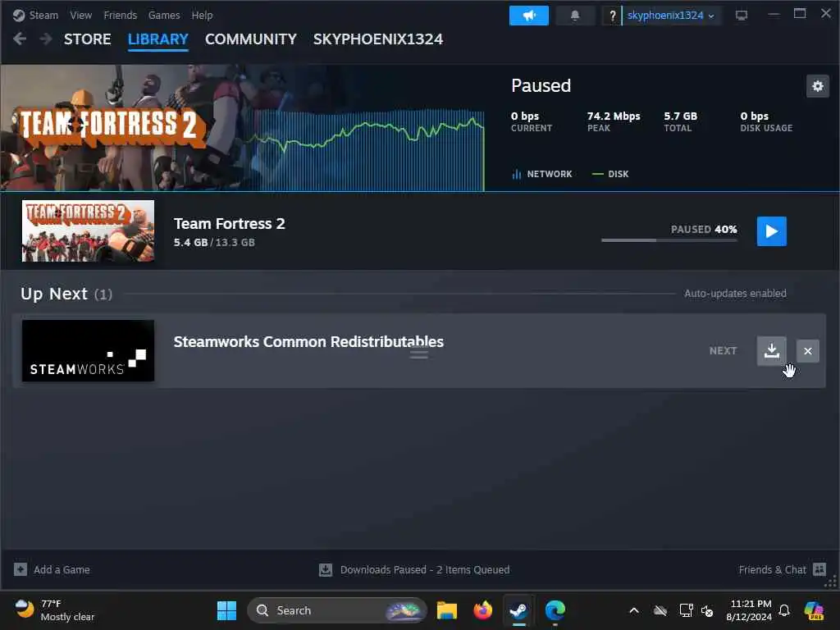The height and width of the screenshot is (630, 840).
Task: Open the View menu
Action: [x=81, y=16]
